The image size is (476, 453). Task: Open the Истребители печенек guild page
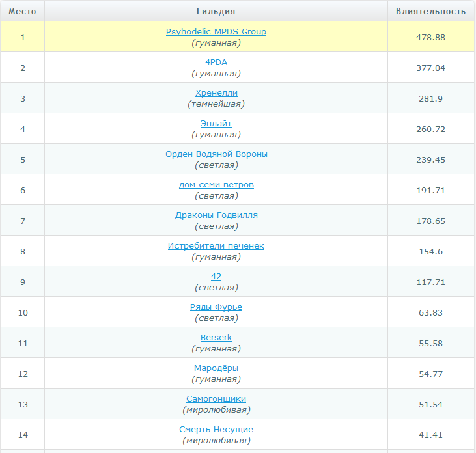(216, 245)
